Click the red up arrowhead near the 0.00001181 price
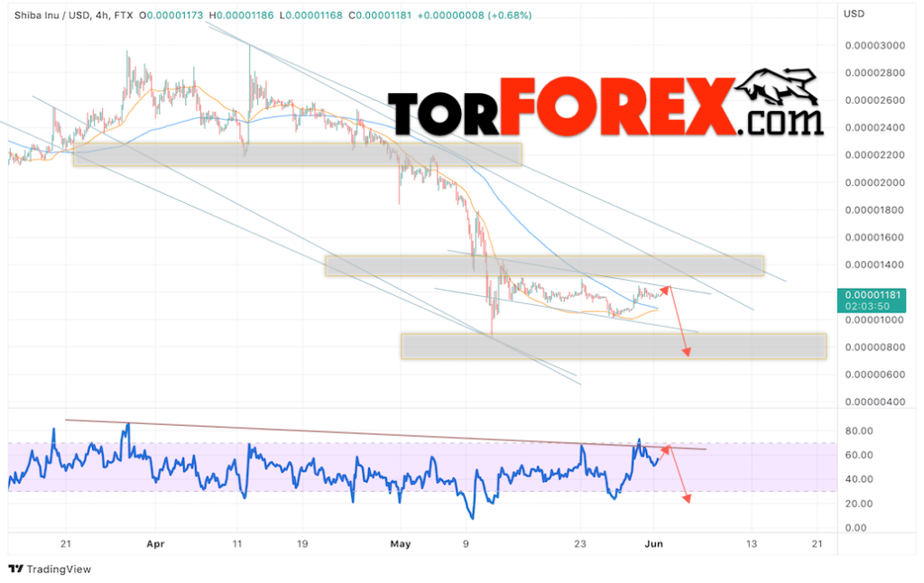The width and height of the screenshot is (924, 583). coord(667,288)
